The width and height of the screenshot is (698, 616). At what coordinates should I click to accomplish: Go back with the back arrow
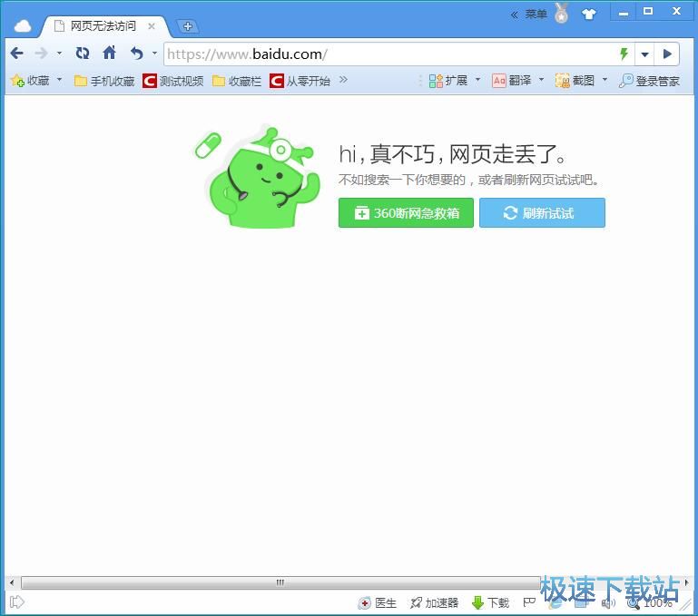(x=17, y=54)
